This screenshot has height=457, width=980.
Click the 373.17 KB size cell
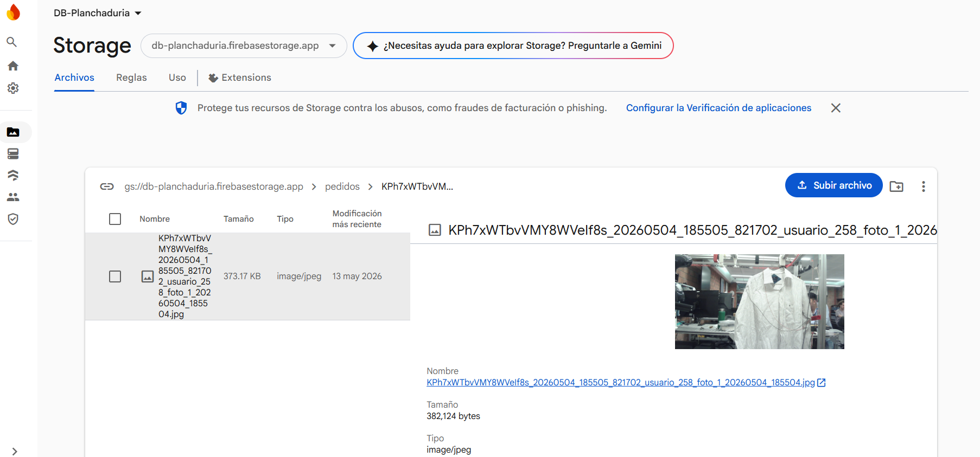pos(242,276)
